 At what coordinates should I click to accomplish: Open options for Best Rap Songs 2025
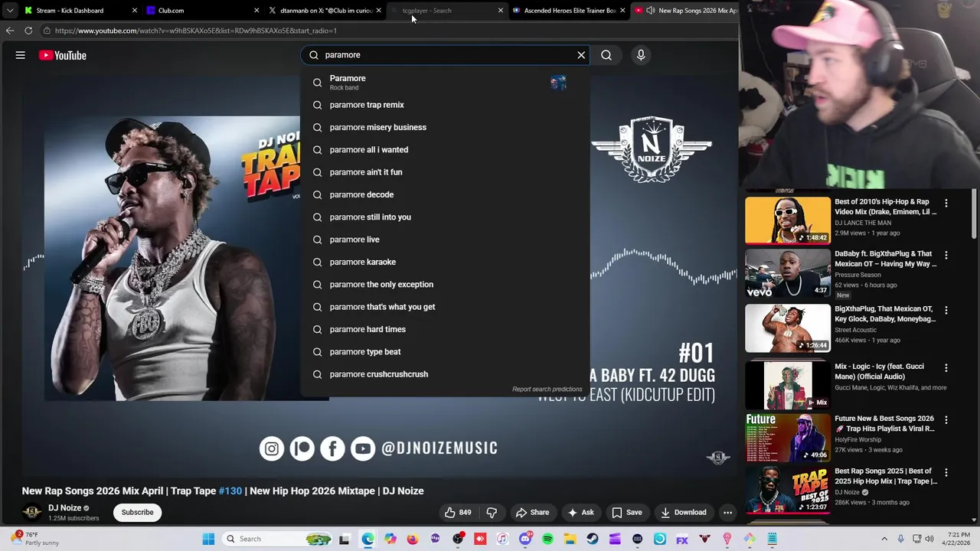click(946, 472)
